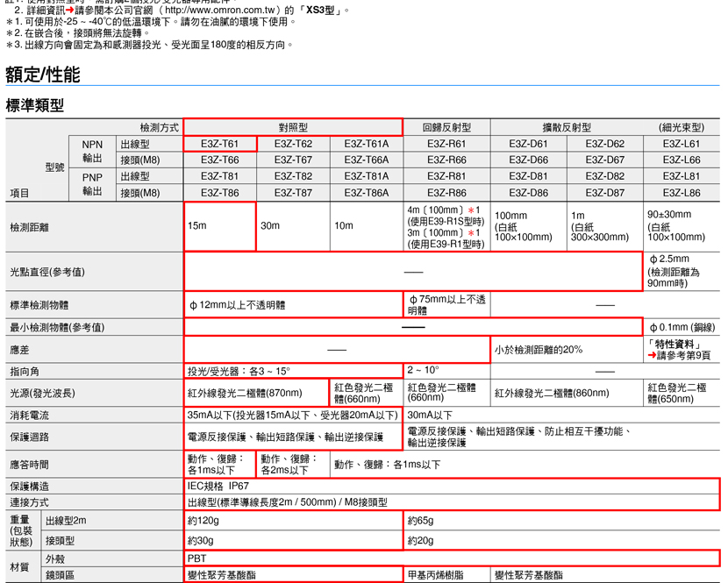The width and height of the screenshot is (728, 583).
Task: Click the '檢測距離' row label
Action: click(29, 227)
